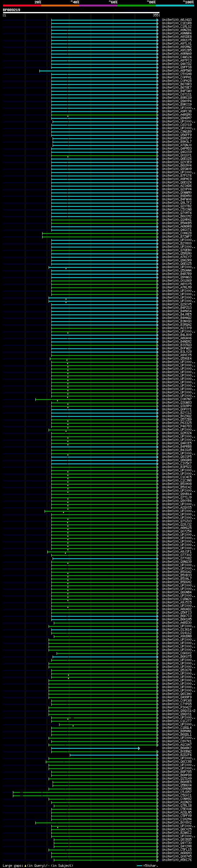
Task: Click the UniRef100_A9SDE8 label
Action: 177,37
